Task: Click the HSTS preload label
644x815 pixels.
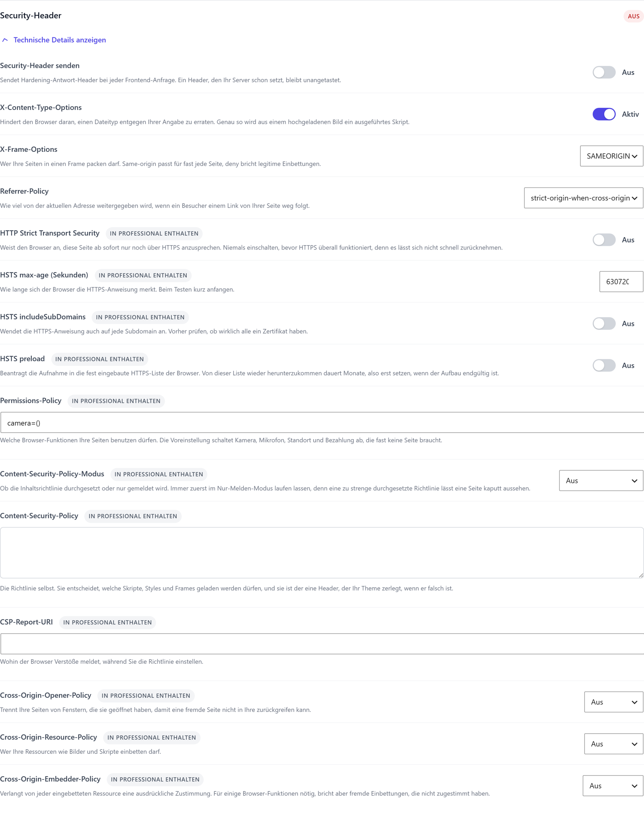Action: pos(22,359)
